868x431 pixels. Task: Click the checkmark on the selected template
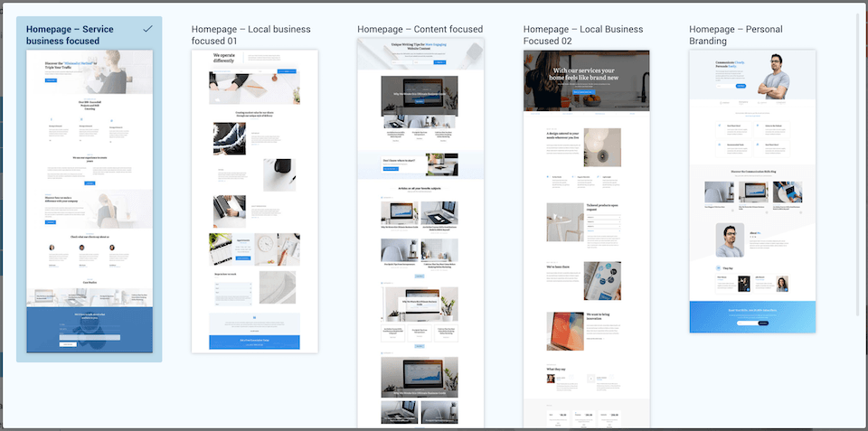point(147,30)
